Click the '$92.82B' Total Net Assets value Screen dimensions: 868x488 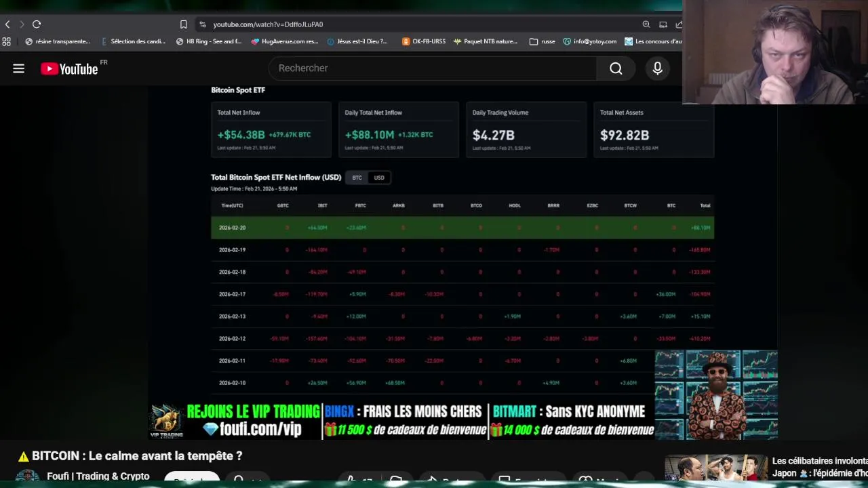coord(624,135)
